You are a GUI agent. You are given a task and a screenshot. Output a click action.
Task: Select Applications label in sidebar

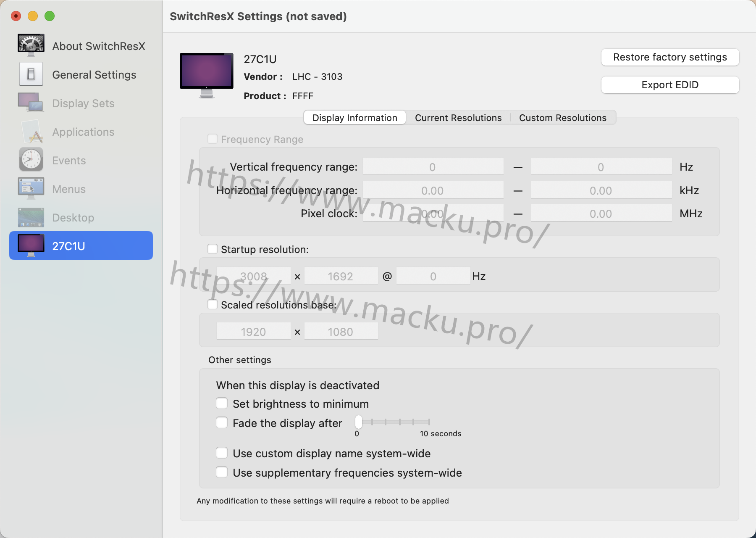coord(83,132)
